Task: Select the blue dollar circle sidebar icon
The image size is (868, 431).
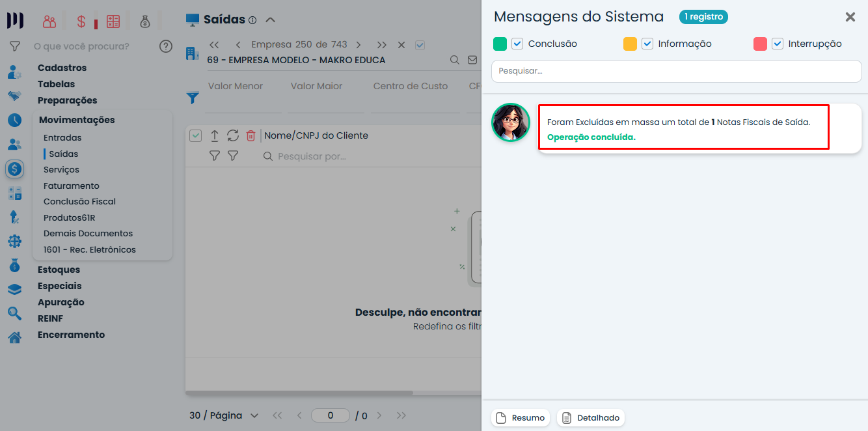Action: point(14,169)
